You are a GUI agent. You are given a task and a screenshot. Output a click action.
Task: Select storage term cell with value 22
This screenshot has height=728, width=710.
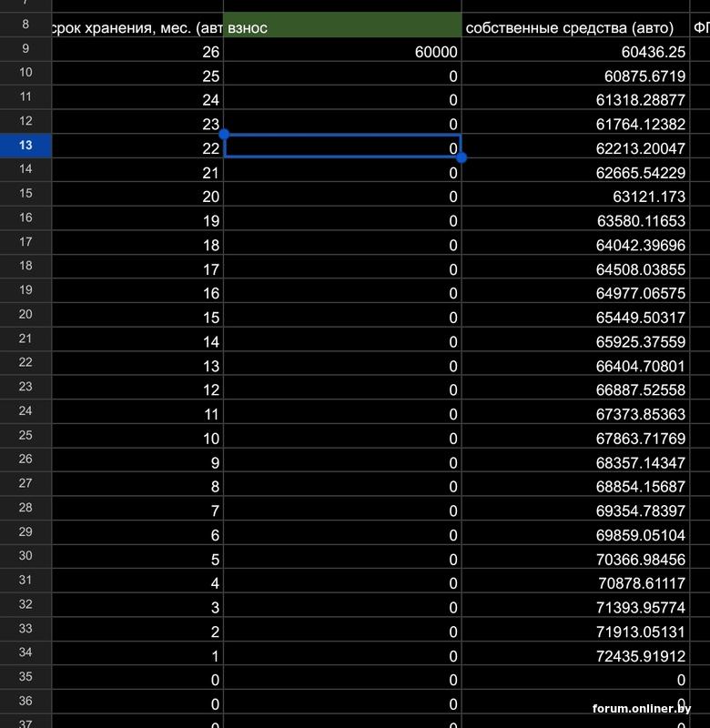[x=137, y=146]
